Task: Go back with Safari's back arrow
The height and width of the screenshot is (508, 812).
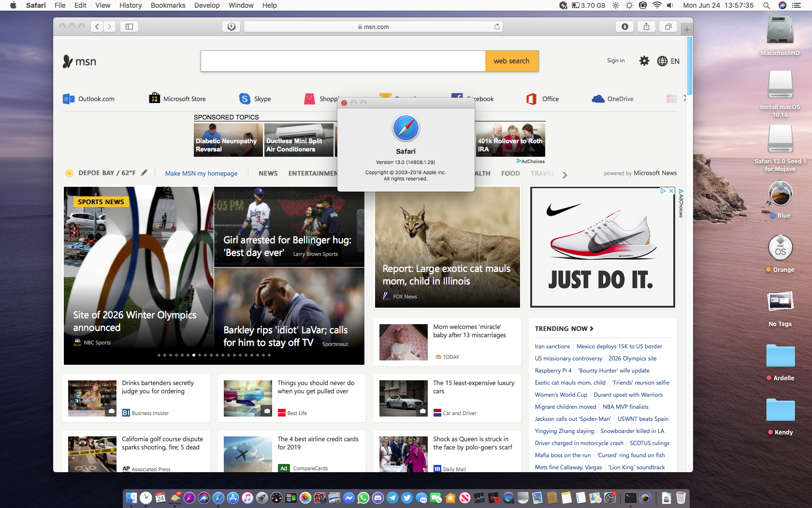Action: pos(97,27)
